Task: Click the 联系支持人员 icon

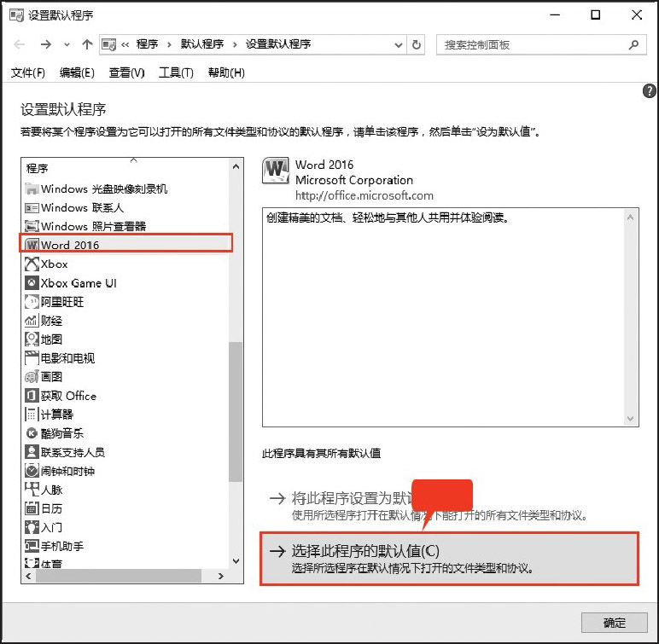Action: click(x=32, y=452)
